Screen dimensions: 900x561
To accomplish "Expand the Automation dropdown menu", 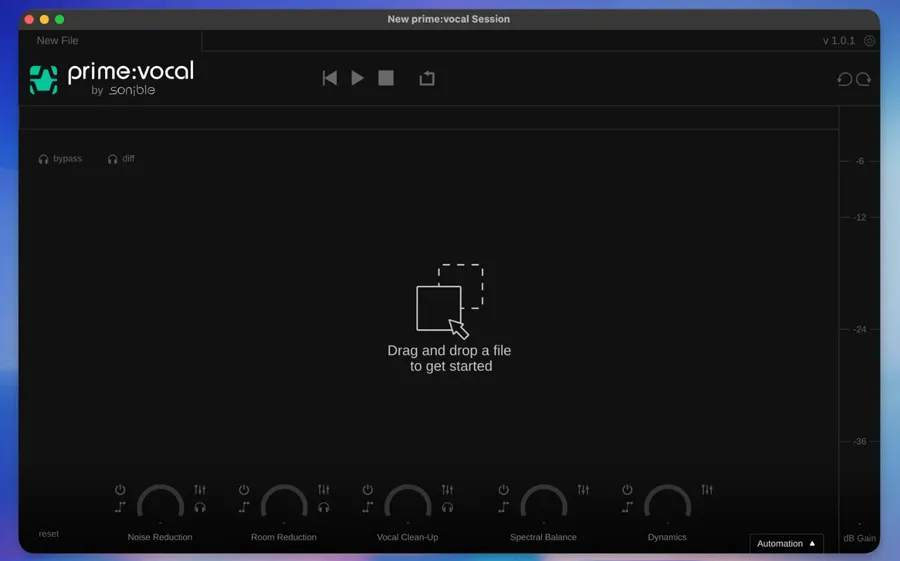I will 786,544.
